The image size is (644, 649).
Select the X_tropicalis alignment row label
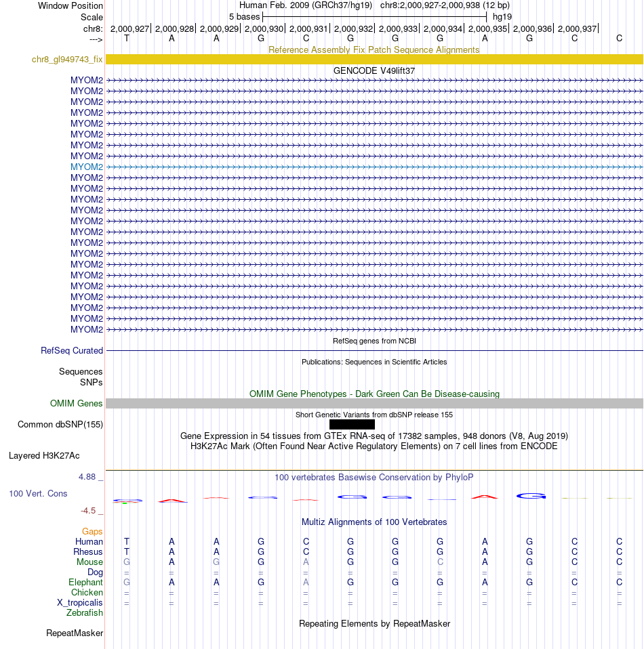click(80, 603)
